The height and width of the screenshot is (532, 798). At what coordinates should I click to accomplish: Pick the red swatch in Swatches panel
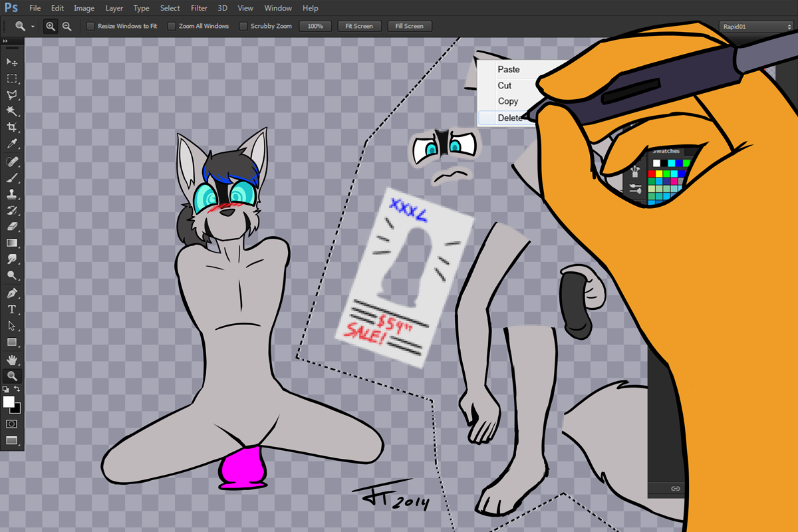tap(652, 174)
